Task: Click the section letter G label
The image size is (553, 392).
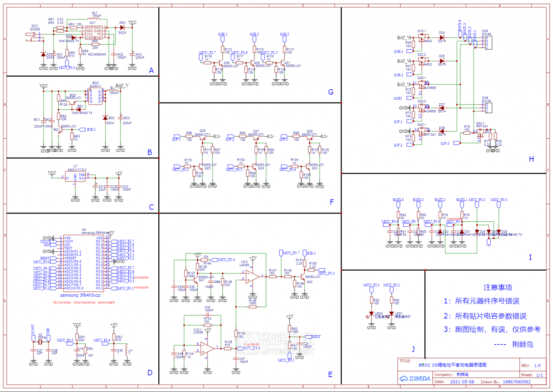Action: coord(331,92)
